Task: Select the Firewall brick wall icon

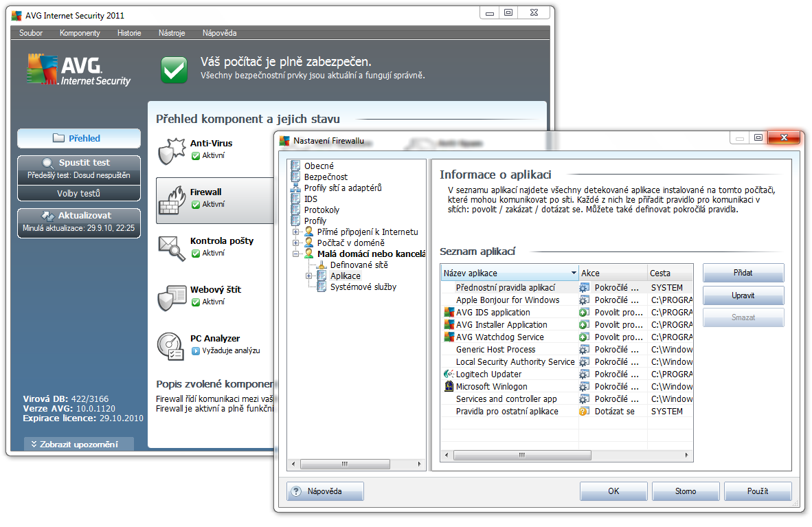Action: [x=172, y=200]
